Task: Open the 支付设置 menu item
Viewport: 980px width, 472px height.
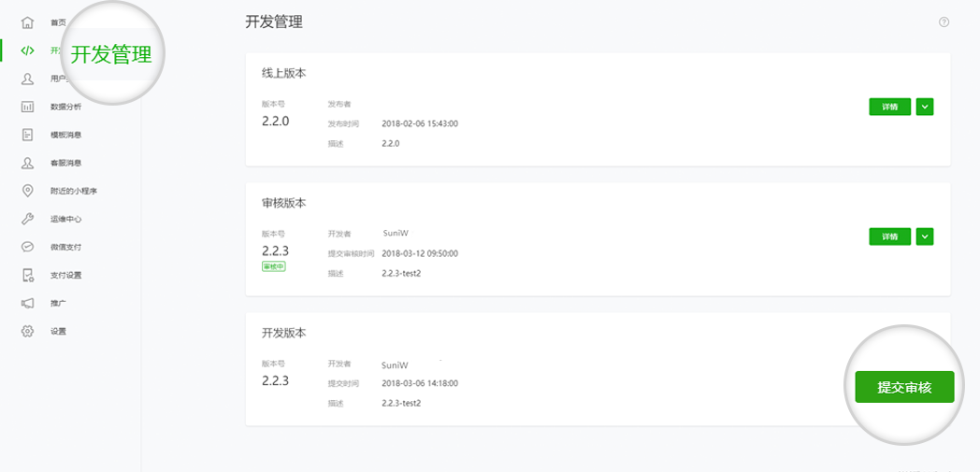Action: pos(65,275)
